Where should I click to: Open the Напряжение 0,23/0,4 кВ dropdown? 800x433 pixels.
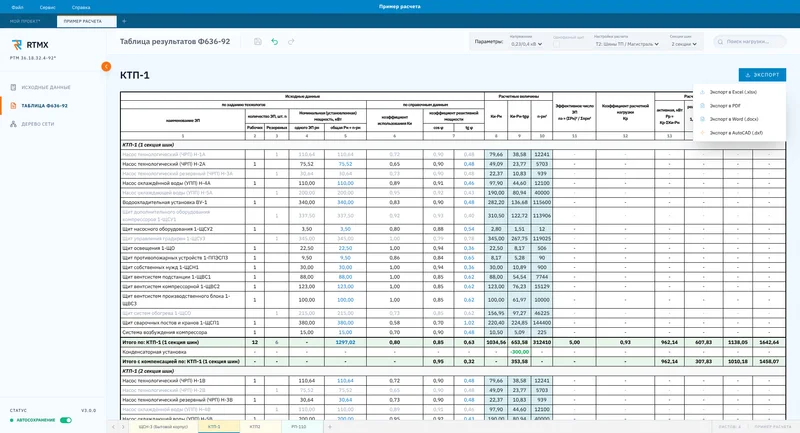coord(526,44)
